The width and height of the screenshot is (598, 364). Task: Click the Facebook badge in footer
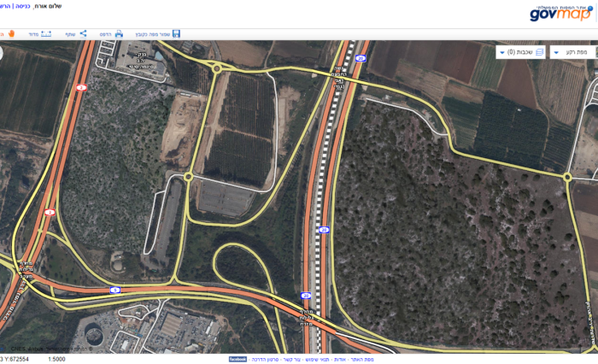[237, 359]
